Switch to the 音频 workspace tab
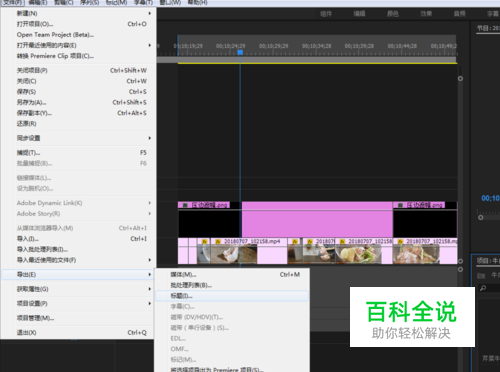The image size is (500, 372). (x=459, y=14)
